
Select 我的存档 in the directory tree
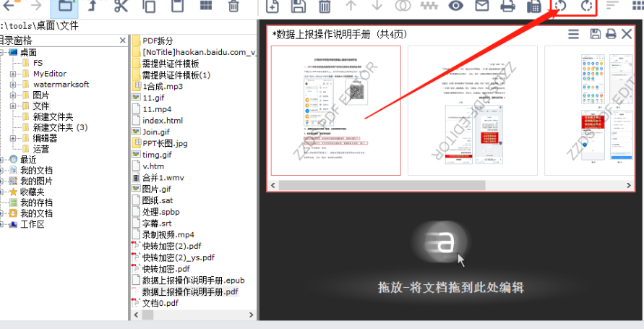point(36,202)
